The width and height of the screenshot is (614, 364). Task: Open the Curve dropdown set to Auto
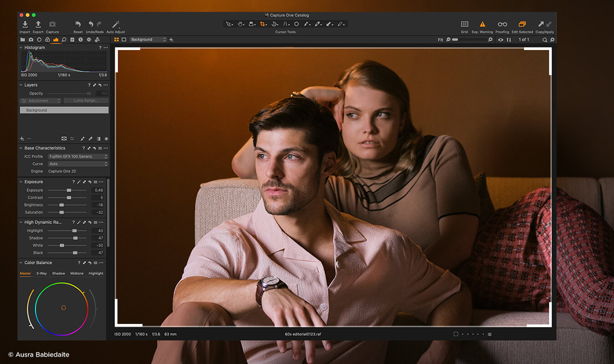point(78,164)
